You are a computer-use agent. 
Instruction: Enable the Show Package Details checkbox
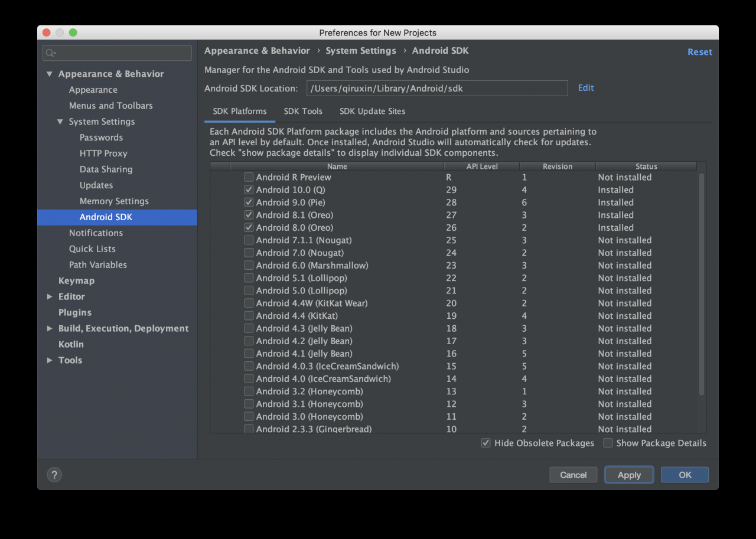pos(608,443)
